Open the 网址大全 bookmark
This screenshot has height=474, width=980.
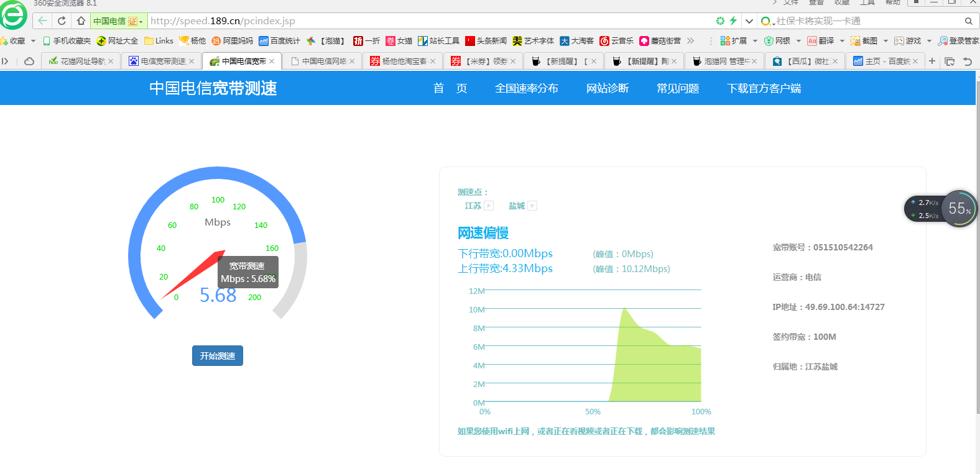[x=118, y=41]
